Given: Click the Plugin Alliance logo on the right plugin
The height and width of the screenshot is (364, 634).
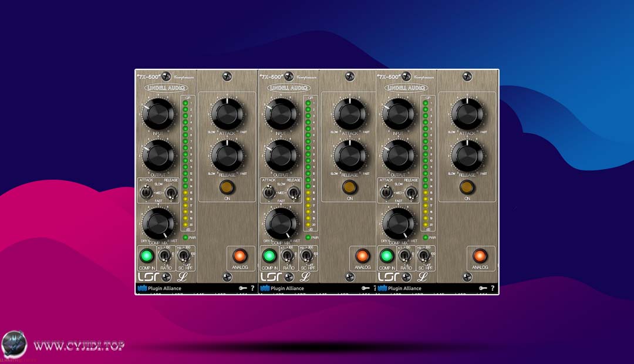Looking at the screenshot, I should [x=400, y=288].
